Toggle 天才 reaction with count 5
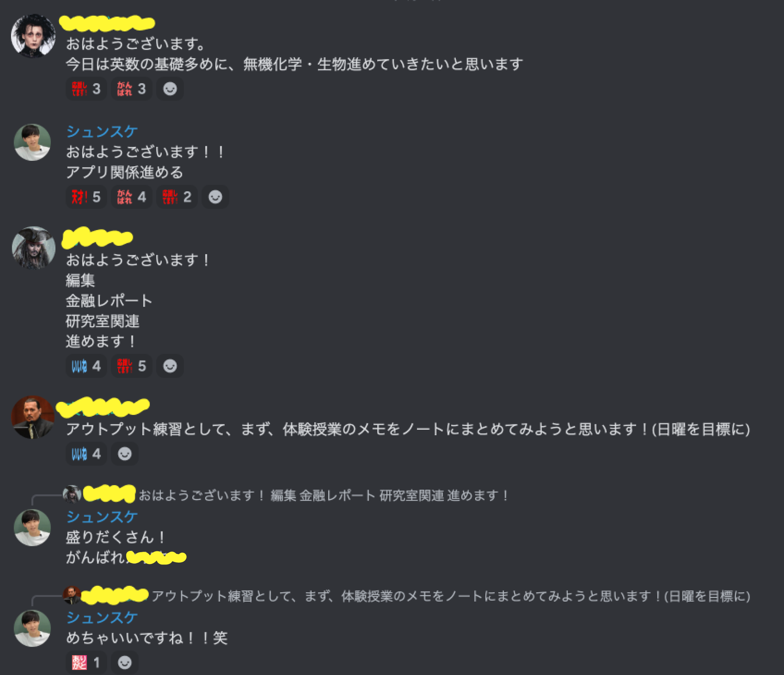Viewport: 784px width, 675px height. click(86, 197)
